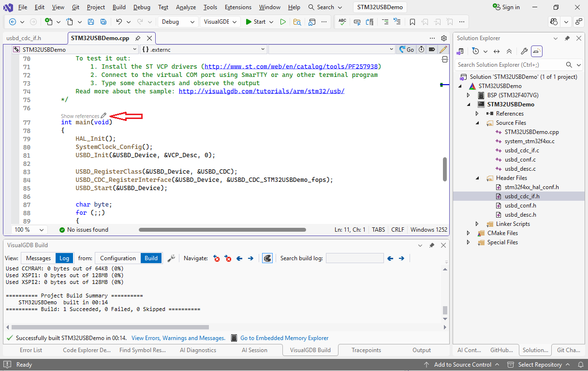
Task: Click the pencil icon next to Show references
Action: click(x=103, y=116)
